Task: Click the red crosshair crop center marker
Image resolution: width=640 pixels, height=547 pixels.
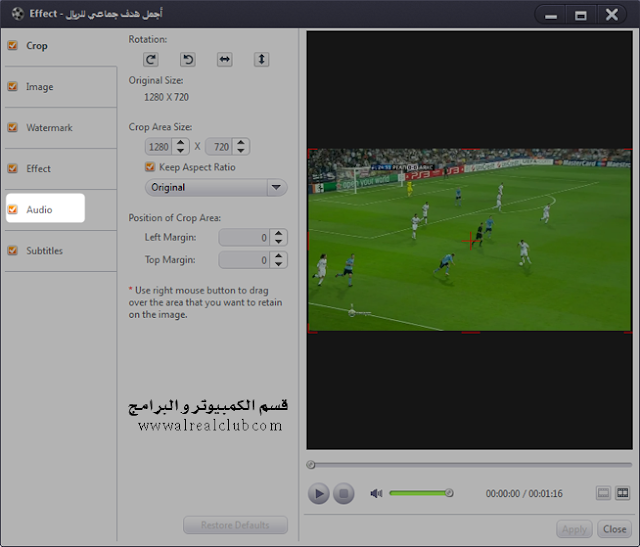Action: 470,241
